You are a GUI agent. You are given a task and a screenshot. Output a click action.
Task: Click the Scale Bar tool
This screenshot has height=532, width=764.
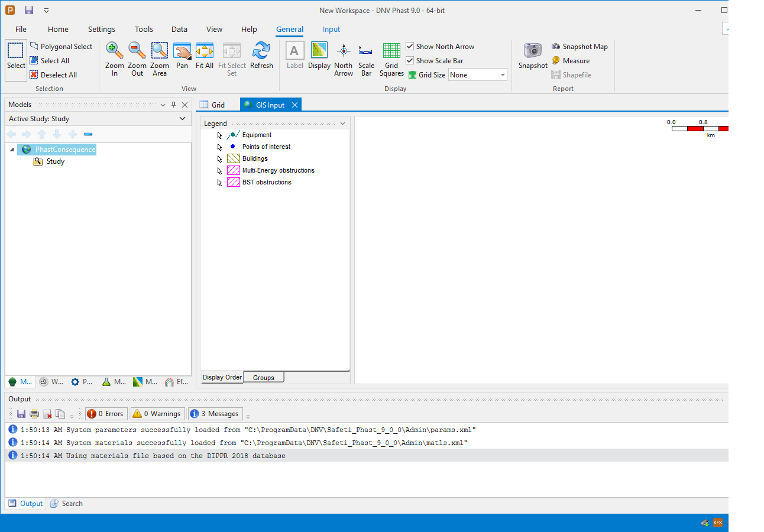point(366,60)
